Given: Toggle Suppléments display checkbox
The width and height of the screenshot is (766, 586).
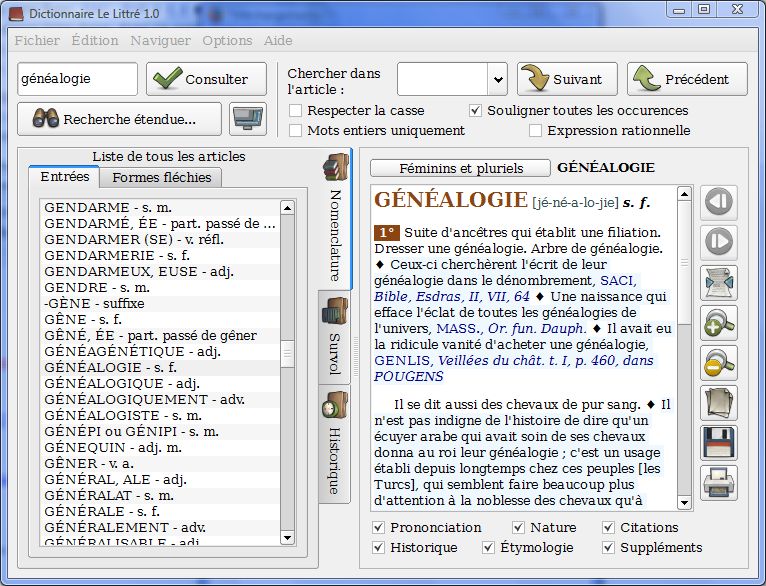Looking at the screenshot, I should click(x=608, y=547).
